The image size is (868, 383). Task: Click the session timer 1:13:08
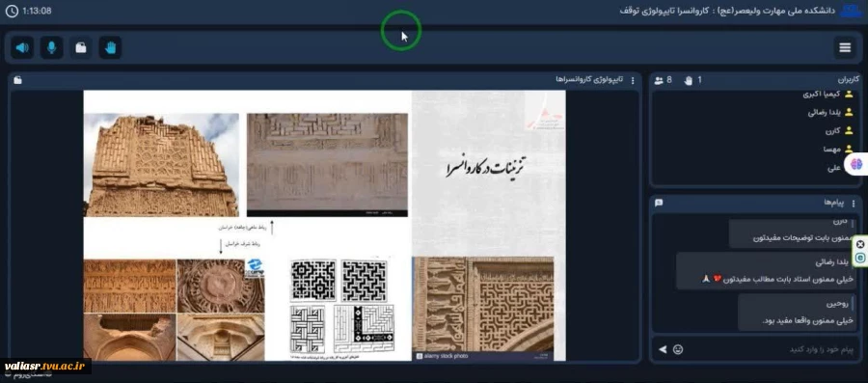tap(37, 11)
